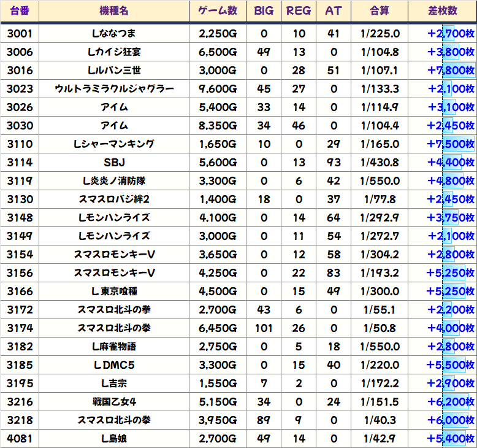Click the 4,250G game count
Viewport: 477px width, 448px height.
click(x=218, y=273)
